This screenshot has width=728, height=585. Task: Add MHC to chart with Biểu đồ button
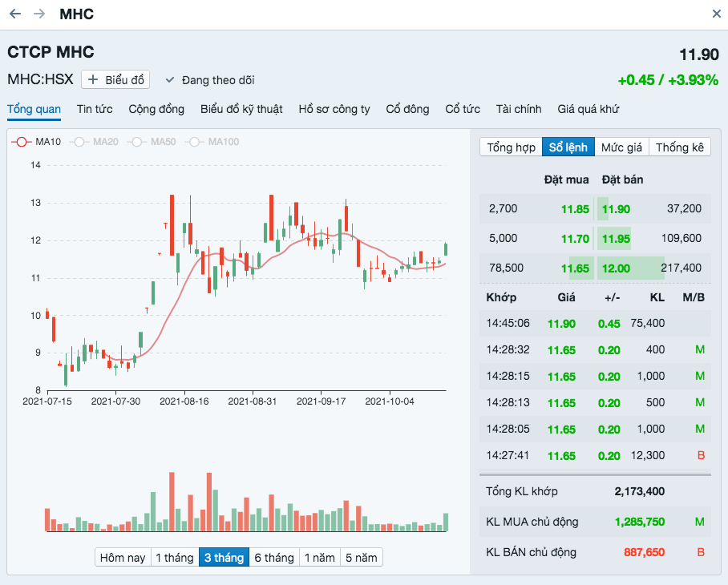point(115,80)
